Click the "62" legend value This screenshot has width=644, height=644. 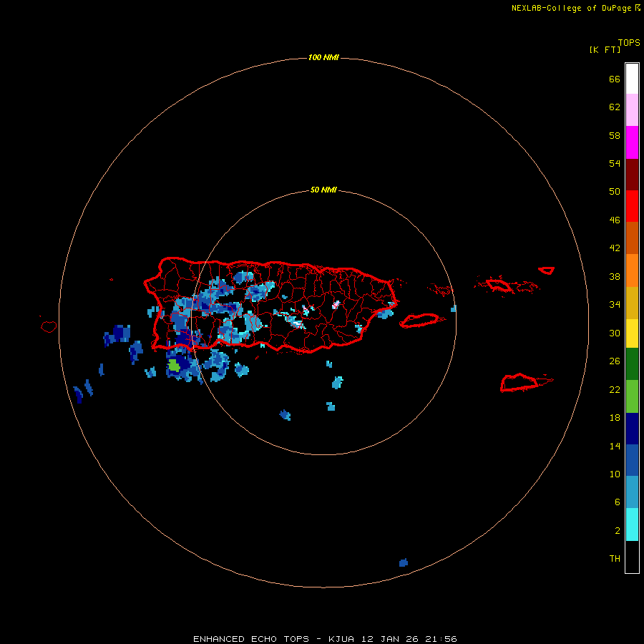click(x=615, y=107)
